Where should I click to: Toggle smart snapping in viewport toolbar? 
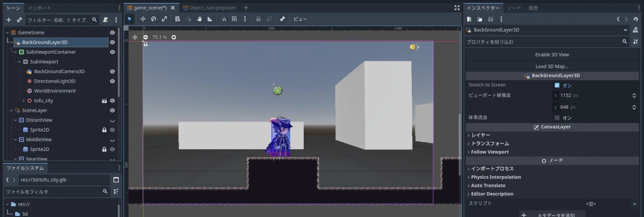(x=224, y=19)
